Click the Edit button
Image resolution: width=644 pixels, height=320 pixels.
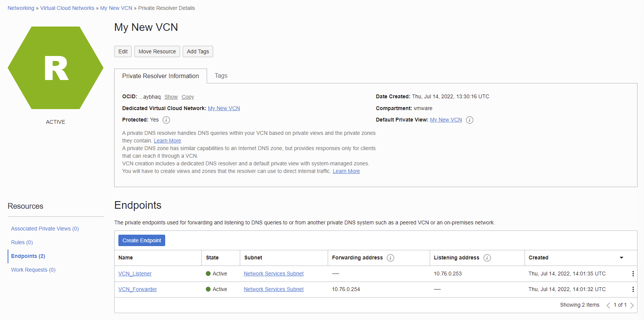coord(123,51)
